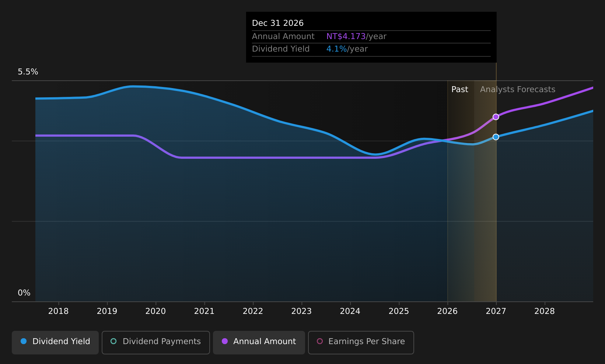The height and width of the screenshot is (364, 605).
Task: Click the Dividend Yield tooltip row label
Action: (281, 49)
